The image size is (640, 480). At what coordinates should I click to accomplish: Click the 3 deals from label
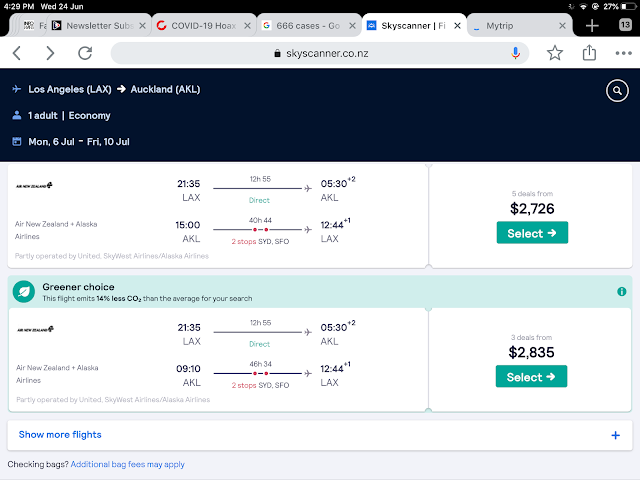[531, 338]
